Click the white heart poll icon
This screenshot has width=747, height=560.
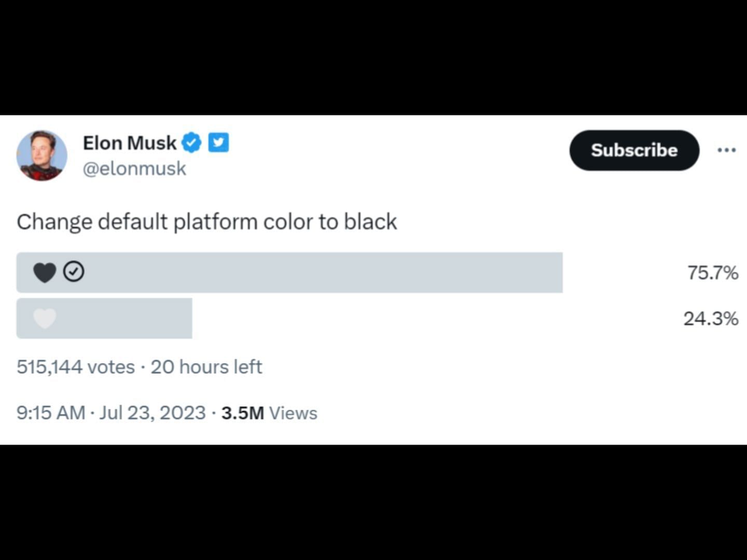[x=45, y=318]
